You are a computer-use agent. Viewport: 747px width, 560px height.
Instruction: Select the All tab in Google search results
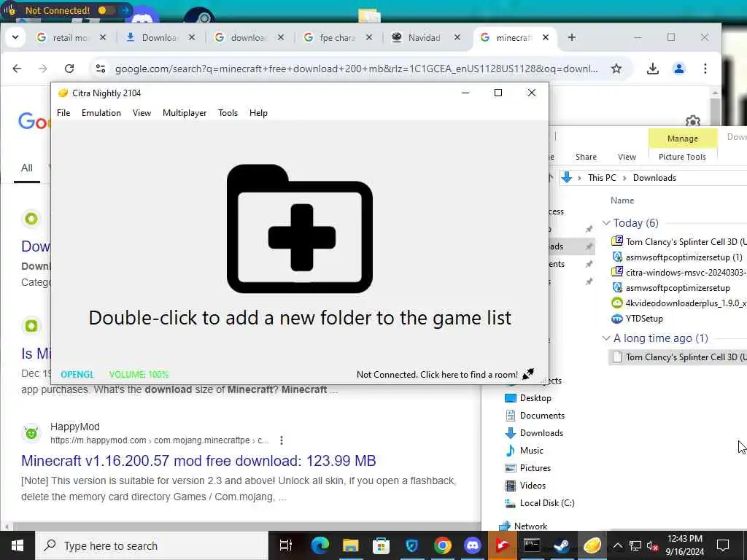point(27,168)
